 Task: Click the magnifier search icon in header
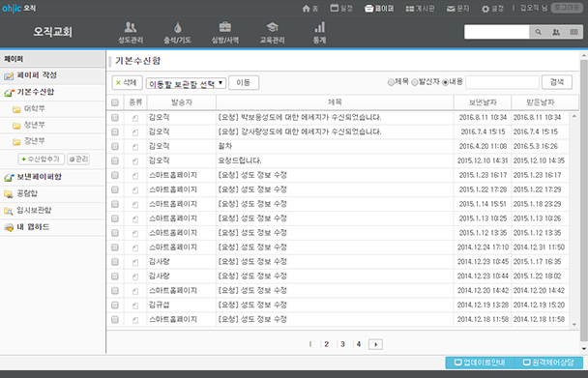538,32
